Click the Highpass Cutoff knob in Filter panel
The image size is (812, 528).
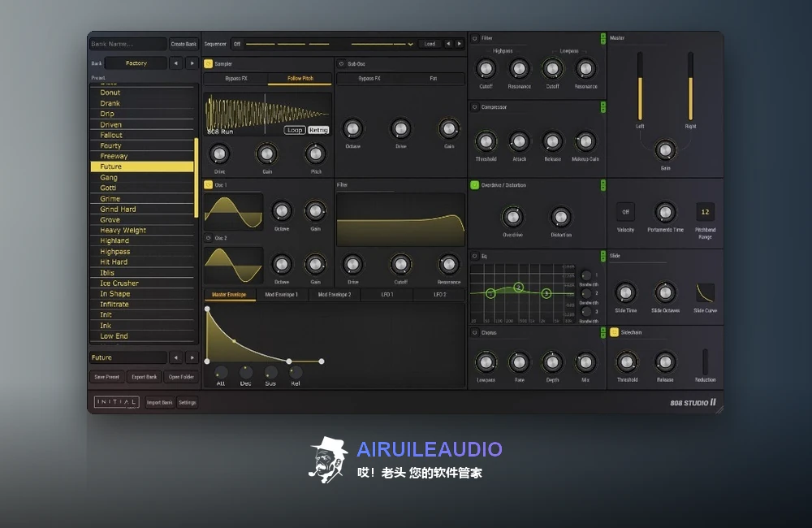pos(486,68)
